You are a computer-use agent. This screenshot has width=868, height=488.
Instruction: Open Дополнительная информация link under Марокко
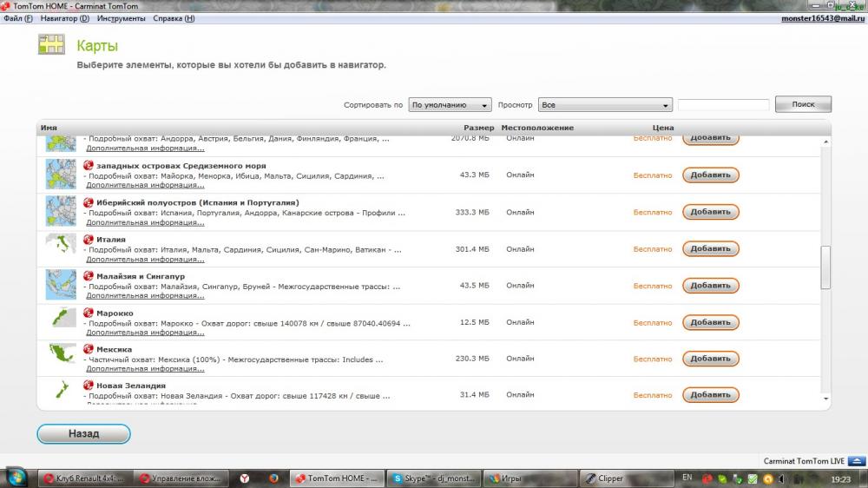click(x=145, y=333)
